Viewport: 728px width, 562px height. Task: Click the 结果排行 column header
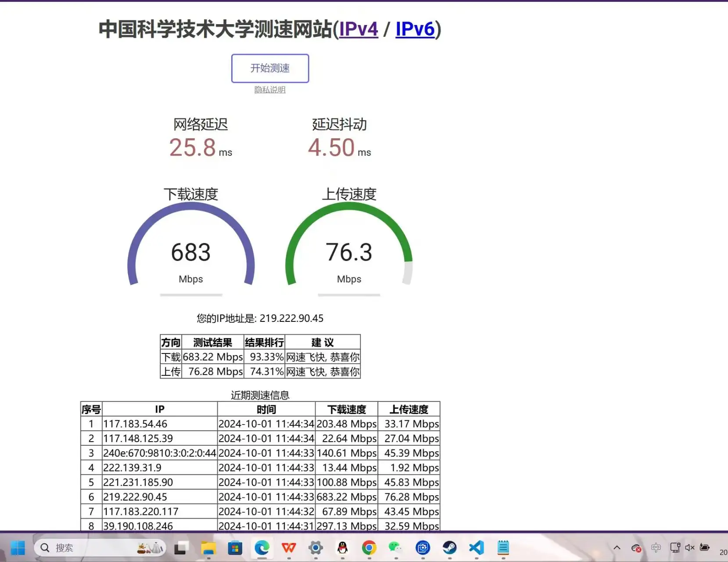[265, 342]
